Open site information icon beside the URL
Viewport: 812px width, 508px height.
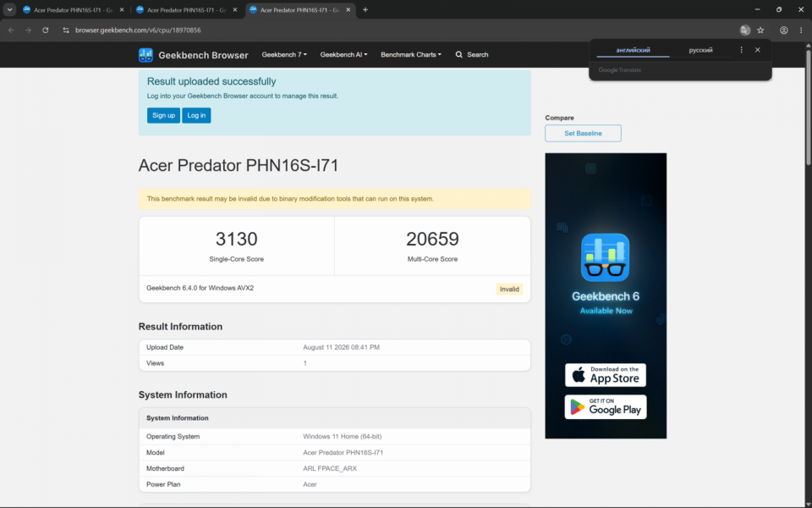(66, 30)
